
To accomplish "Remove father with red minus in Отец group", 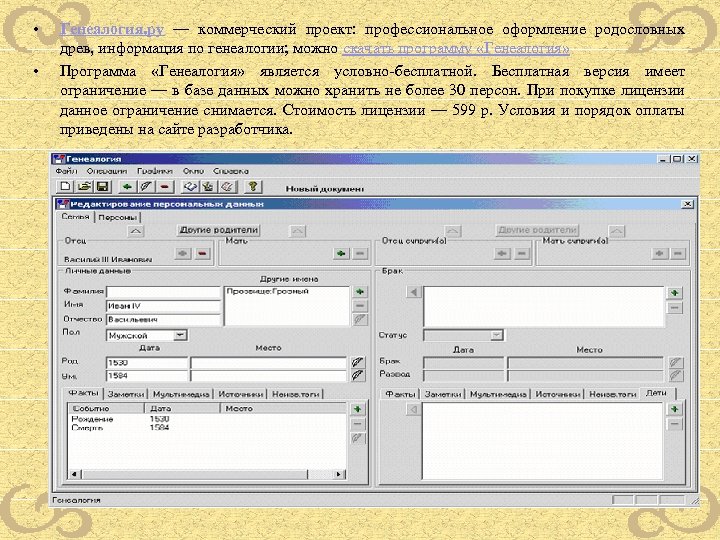I will pos(202,253).
